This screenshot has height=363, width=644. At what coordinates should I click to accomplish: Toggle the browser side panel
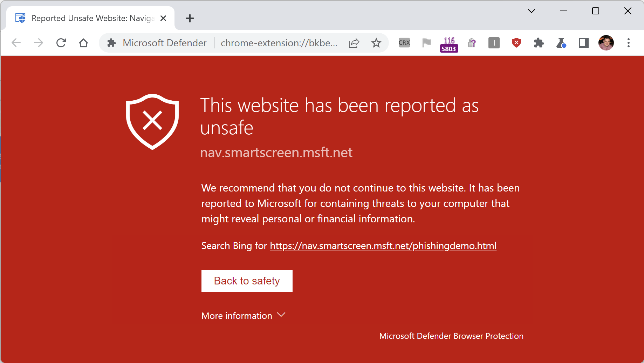pos(583,43)
